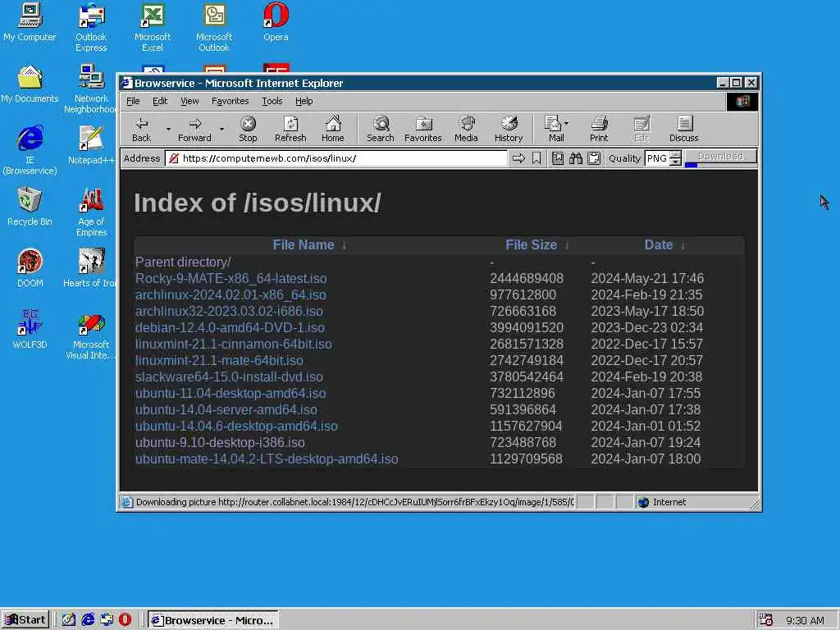Click the address bar URL field
Viewport: 840px width, 630px height.
[336, 158]
